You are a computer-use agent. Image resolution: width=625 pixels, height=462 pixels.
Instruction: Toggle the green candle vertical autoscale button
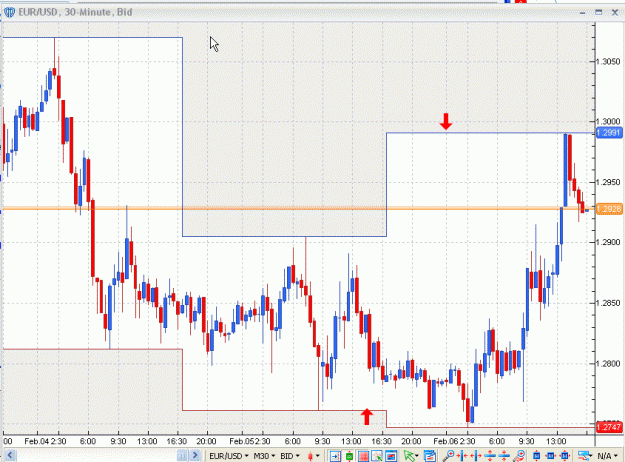(349, 456)
